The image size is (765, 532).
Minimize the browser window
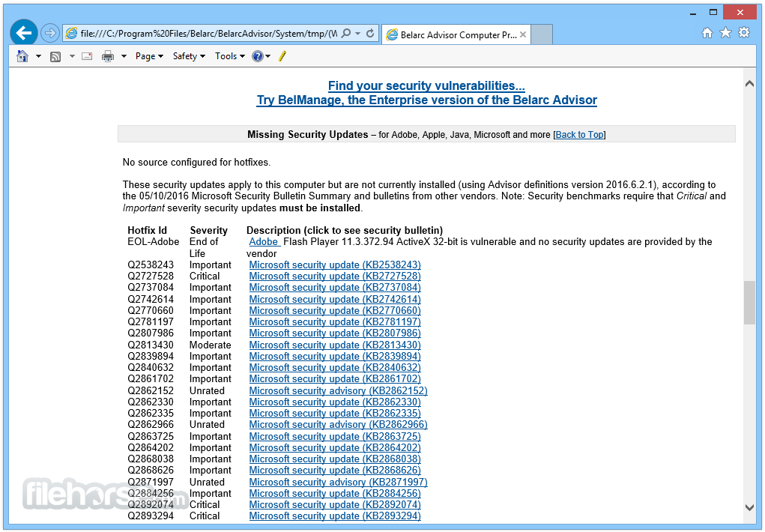point(693,13)
